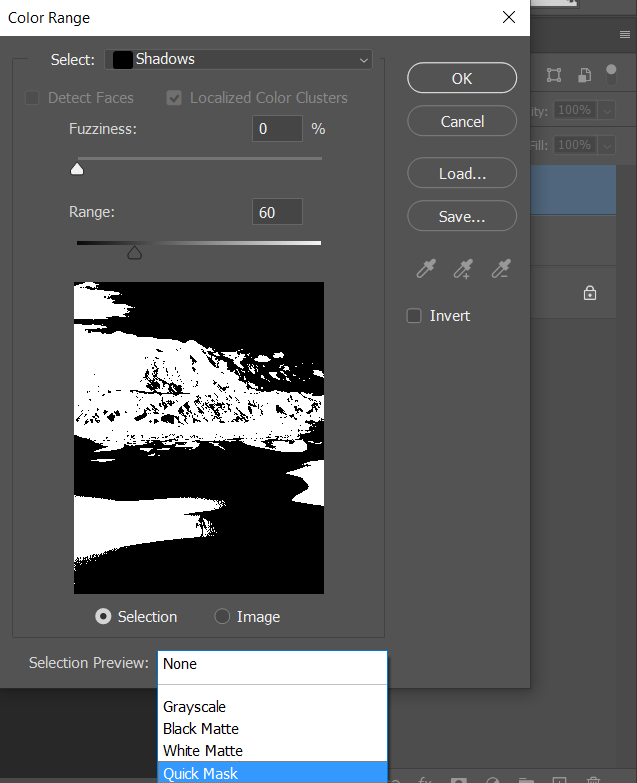Toggle the layer filtering switch
This screenshot has height=783, width=637.
point(610,73)
